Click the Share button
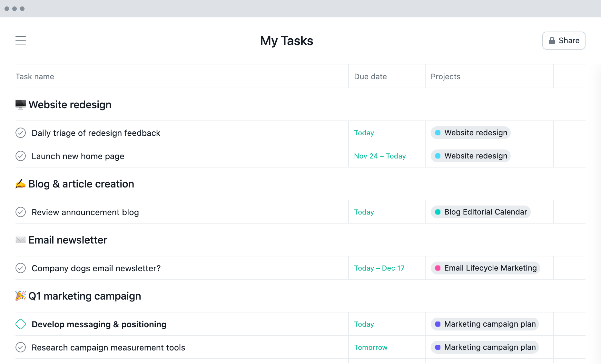The image size is (601, 364). pos(564,40)
